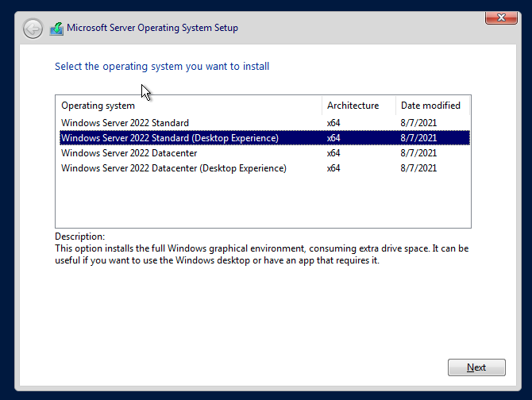Viewport: 532px width, 400px height.
Task: Click 8/7/2021 in the Datacenter (Desktop Experience) row
Action: (x=418, y=168)
